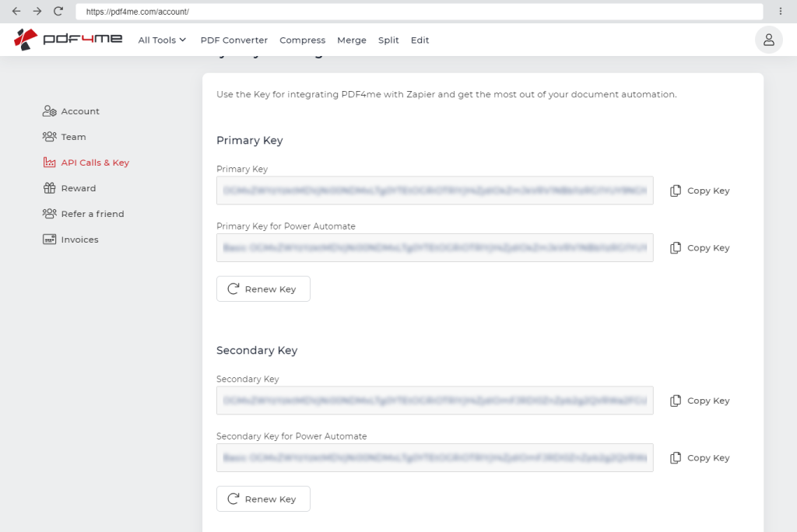Viewport: 797px width, 532px height.
Task: Copy the Primary Key
Action: click(700, 191)
